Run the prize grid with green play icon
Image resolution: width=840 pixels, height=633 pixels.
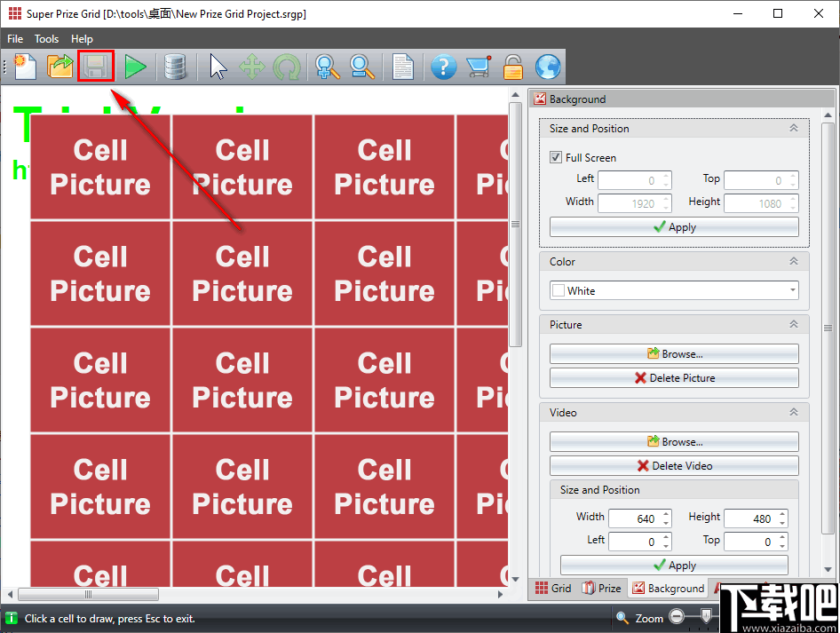(135, 67)
